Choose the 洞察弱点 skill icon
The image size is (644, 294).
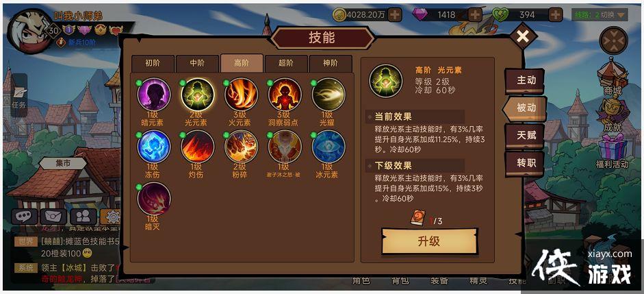[x=285, y=94]
